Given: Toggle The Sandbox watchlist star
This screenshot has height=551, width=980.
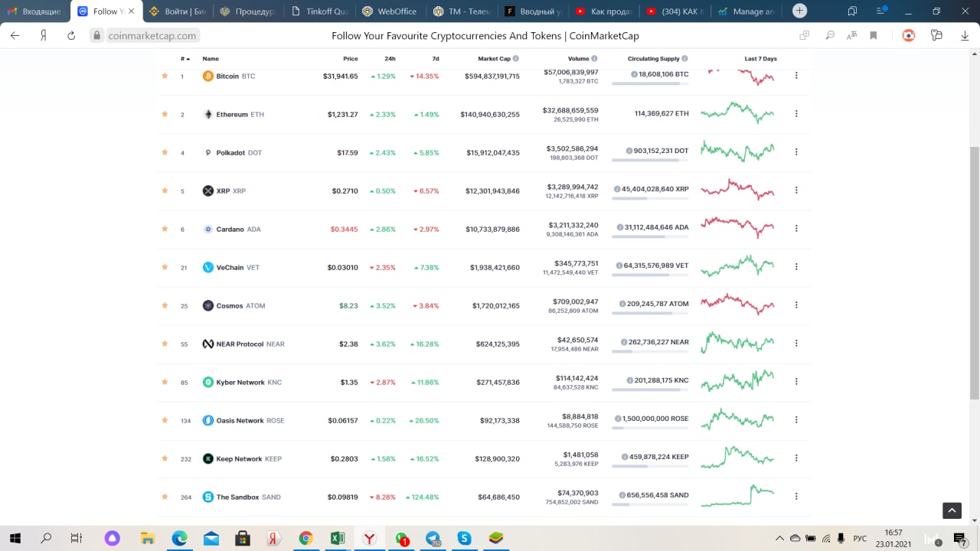Looking at the screenshot, I should (165, 497).
